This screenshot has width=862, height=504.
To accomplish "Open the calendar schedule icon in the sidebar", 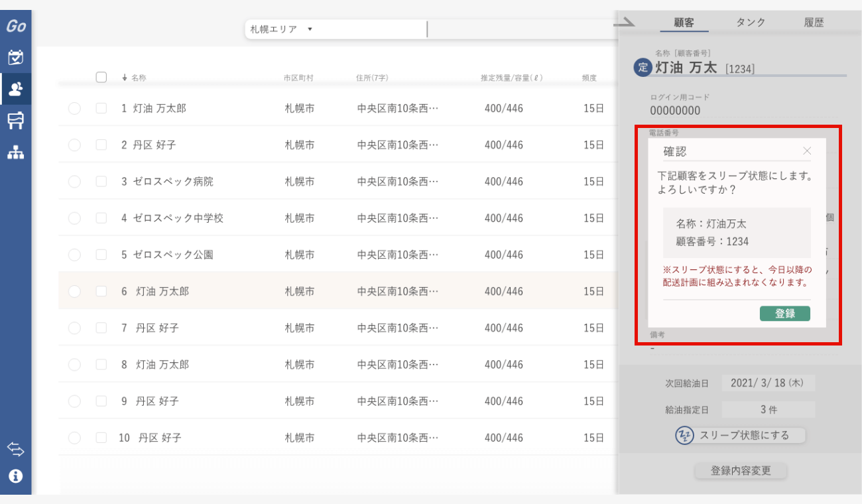I will (x=16, y=58).
